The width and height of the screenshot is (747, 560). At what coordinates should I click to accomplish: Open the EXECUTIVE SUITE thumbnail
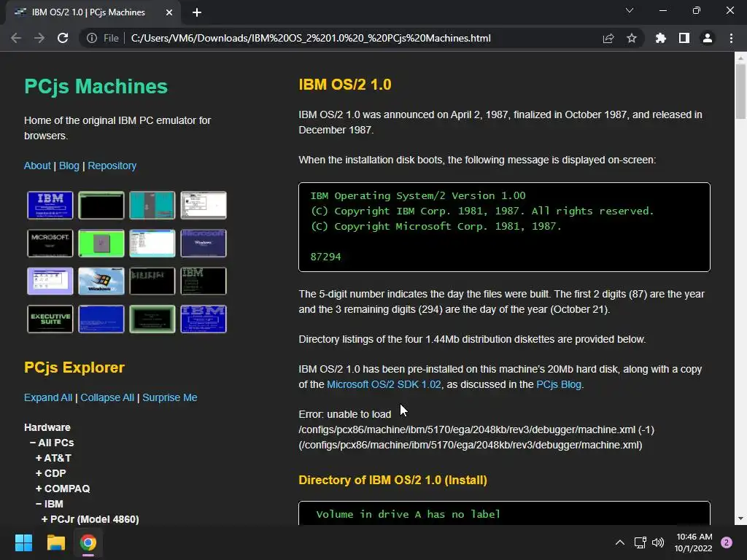pos(50,319)
